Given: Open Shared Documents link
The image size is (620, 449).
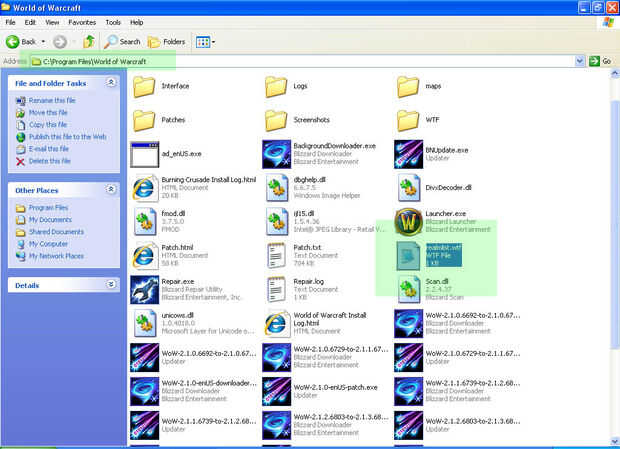Looking at the screenshot, I should point(56,232).
